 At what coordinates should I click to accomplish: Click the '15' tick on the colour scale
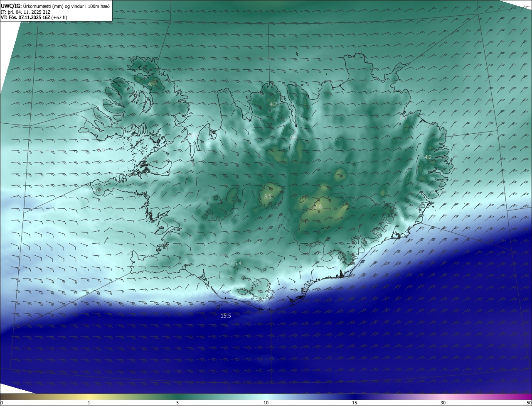[x=355, y=403]
